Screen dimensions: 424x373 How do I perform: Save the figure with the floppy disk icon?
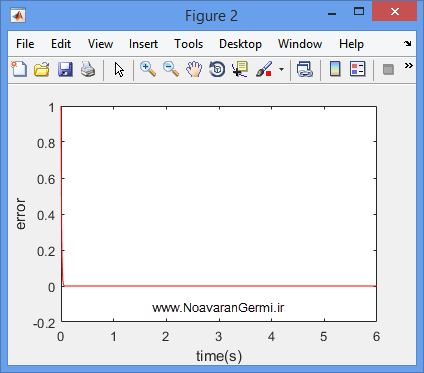tap(65, 69)
